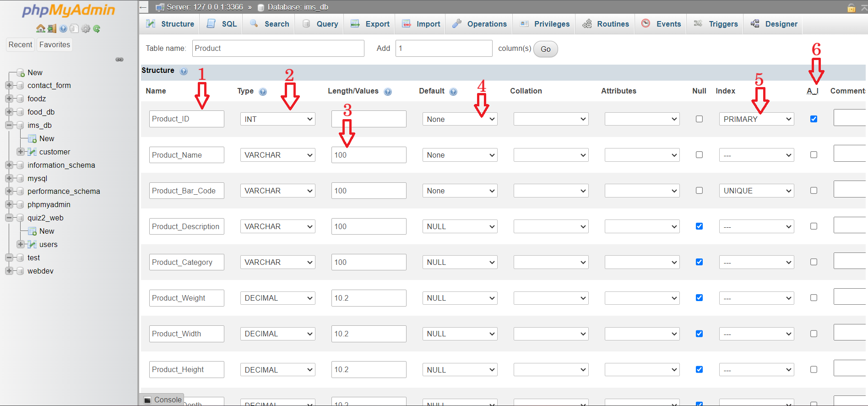Click the log out door icon
Image resolution: width=868 pixels, height=406 pixels.
(52, 28)
